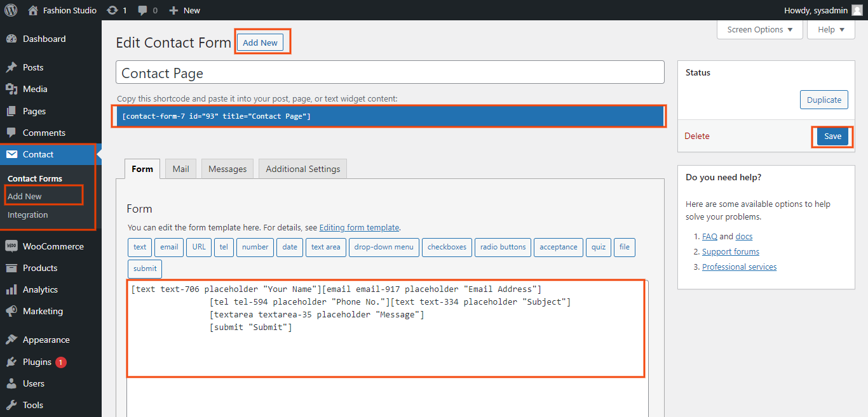Open Analytics from the sidebar
The image size is (868, 417).
tap(40, 289)
